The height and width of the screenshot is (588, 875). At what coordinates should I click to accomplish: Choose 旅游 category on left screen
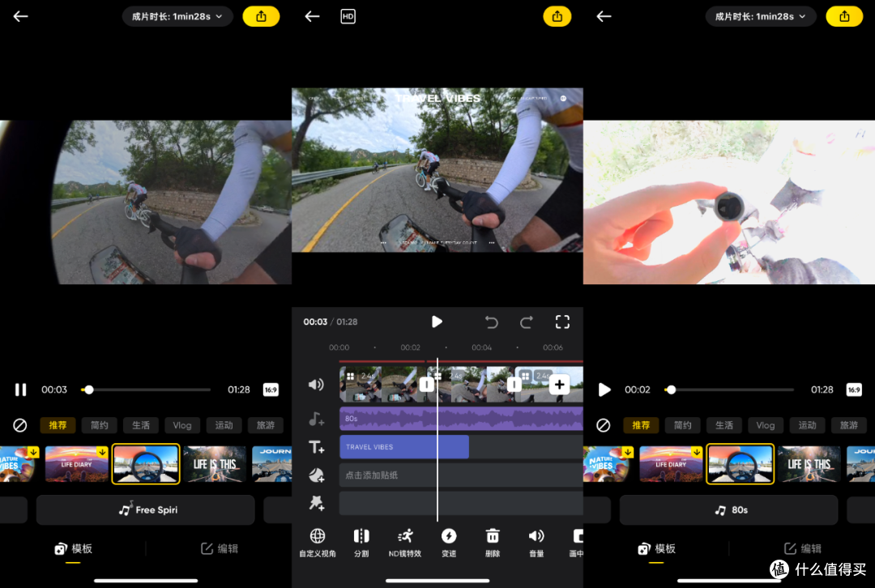pos(266,425)
